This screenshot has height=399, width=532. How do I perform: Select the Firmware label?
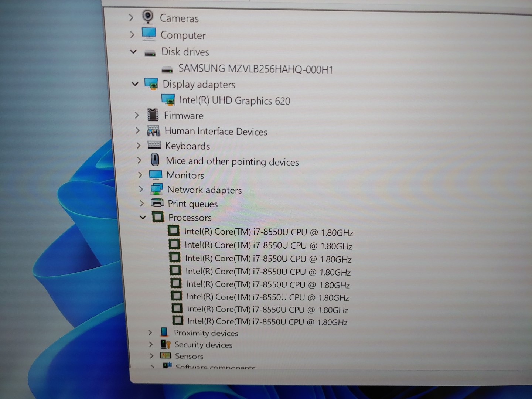(x=184, y=115)
